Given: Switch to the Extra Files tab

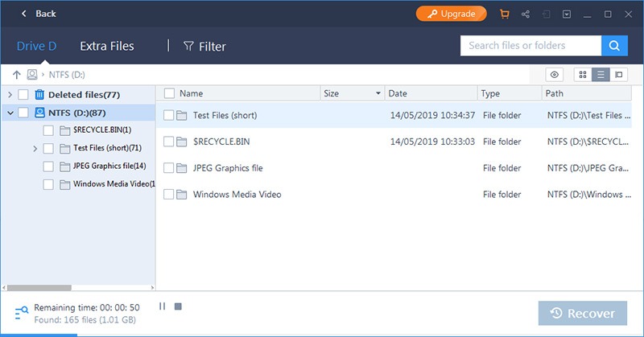Looking at the screenshot, I should click(x=107, y=46).
